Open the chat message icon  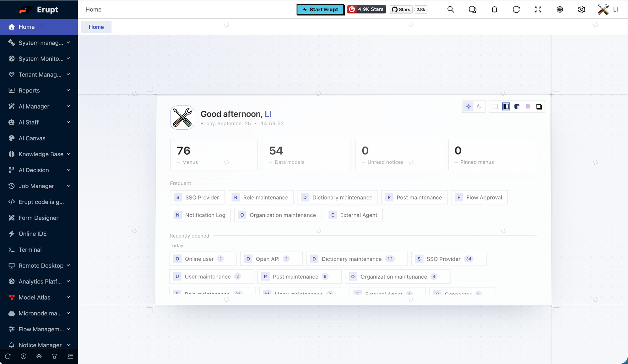[x=473, y=9]
